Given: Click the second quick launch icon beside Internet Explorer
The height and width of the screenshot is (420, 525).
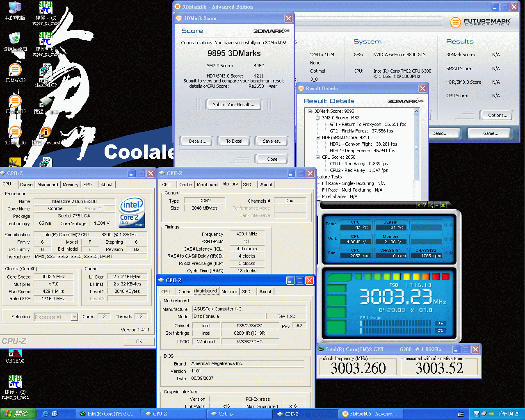Looking at the screenshot, I should pyautogui.click(x=55, y=414).
